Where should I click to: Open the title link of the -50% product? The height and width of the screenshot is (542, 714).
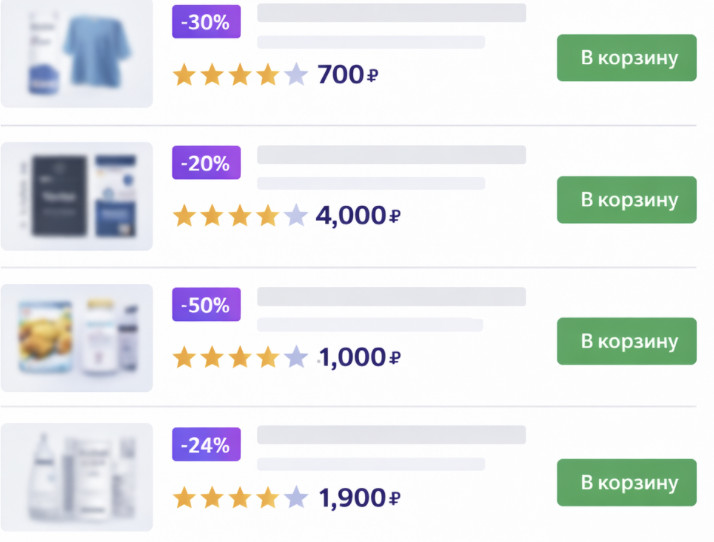click(391, 297)
